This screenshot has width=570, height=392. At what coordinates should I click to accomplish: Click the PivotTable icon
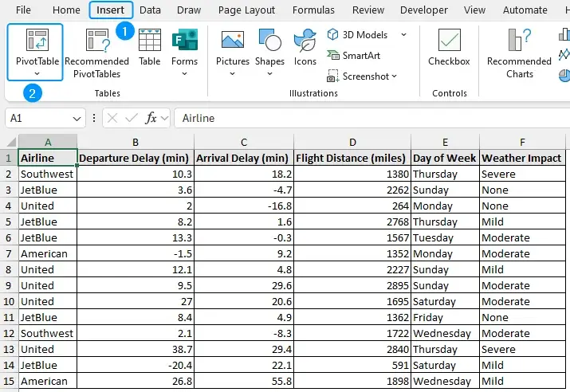pyautogui.click(x=37, y=40)
